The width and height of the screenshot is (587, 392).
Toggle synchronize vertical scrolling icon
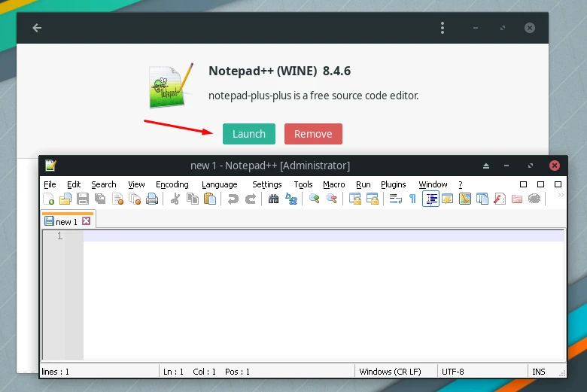(355, 199)
